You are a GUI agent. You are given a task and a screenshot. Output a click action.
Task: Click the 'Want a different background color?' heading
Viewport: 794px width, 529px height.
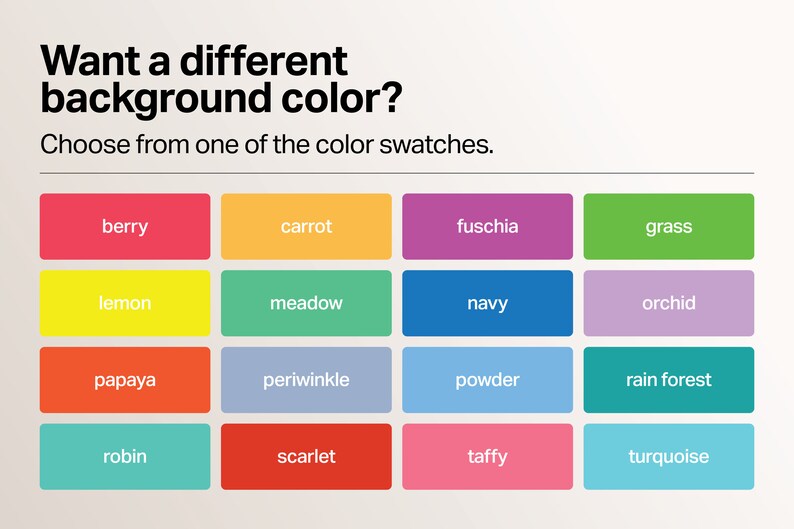tap(221, 80)
